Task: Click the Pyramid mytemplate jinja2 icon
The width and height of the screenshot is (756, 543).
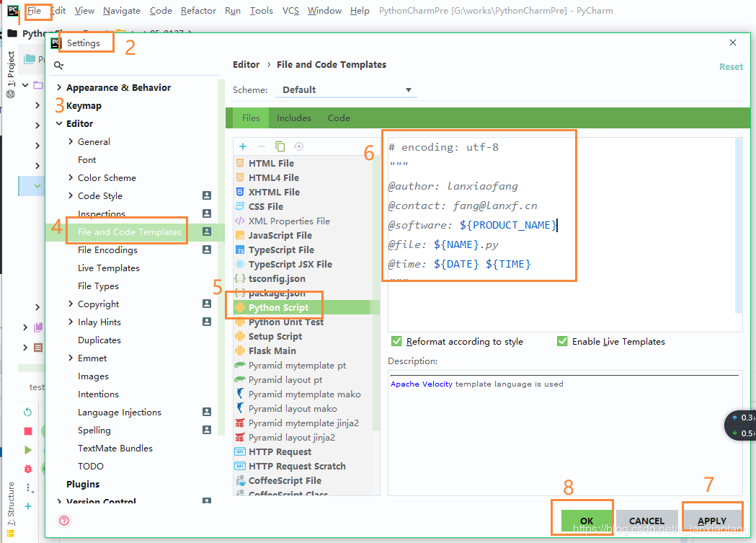Action: (239, 423)
